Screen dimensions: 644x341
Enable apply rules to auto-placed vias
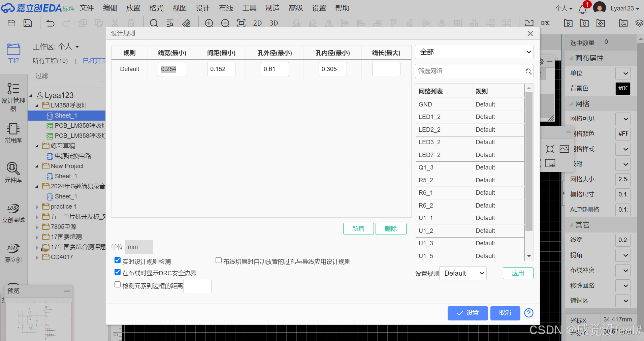pyautogui.click(x=219, y=260)
